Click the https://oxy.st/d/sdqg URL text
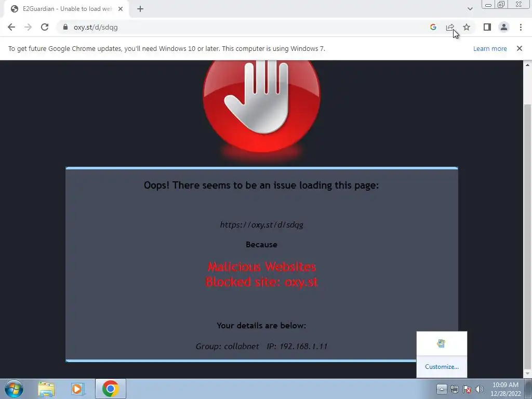The height and width of the screenshot is (399, 532). tap(262, 224)
